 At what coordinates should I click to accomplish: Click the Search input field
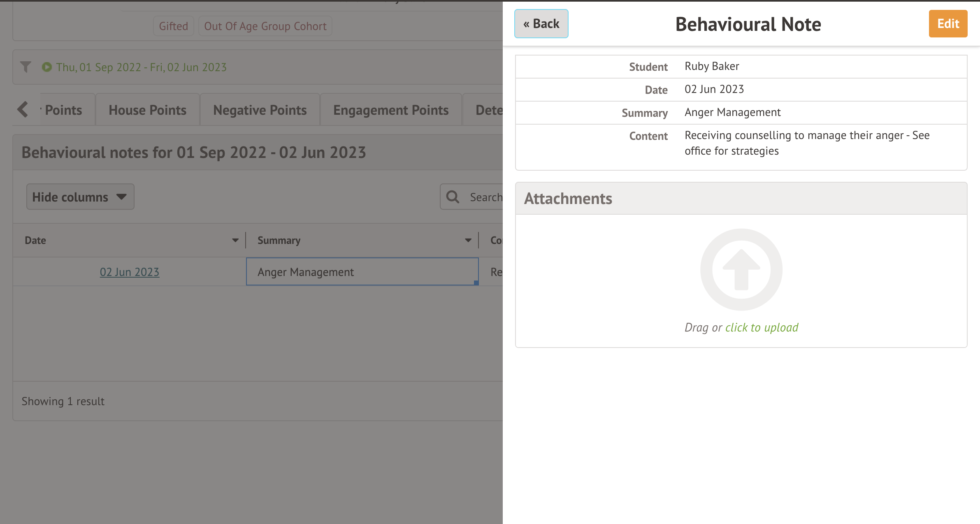(485, 197)
